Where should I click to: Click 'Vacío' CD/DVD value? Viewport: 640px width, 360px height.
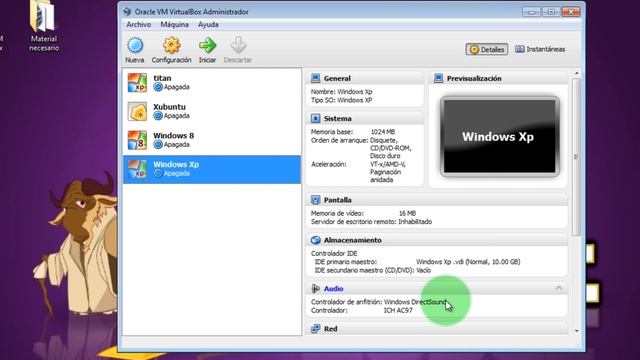(x=423, y=270)
